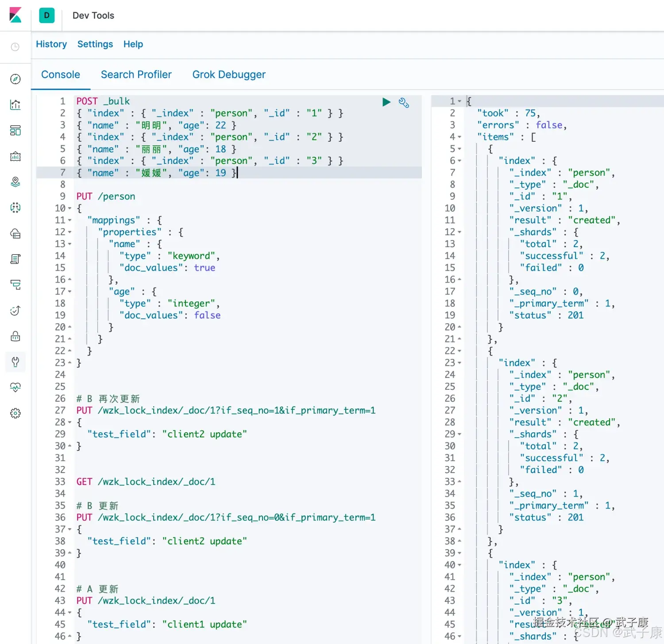Switch to the Grok Debugger tab
The image size is (664, 644).
(x=229, y=74)
